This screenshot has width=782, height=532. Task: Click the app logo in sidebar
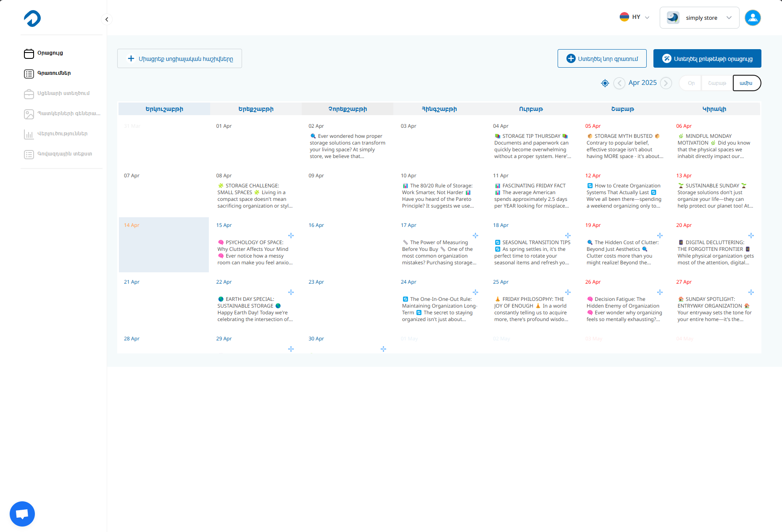(x=32, y=18)
